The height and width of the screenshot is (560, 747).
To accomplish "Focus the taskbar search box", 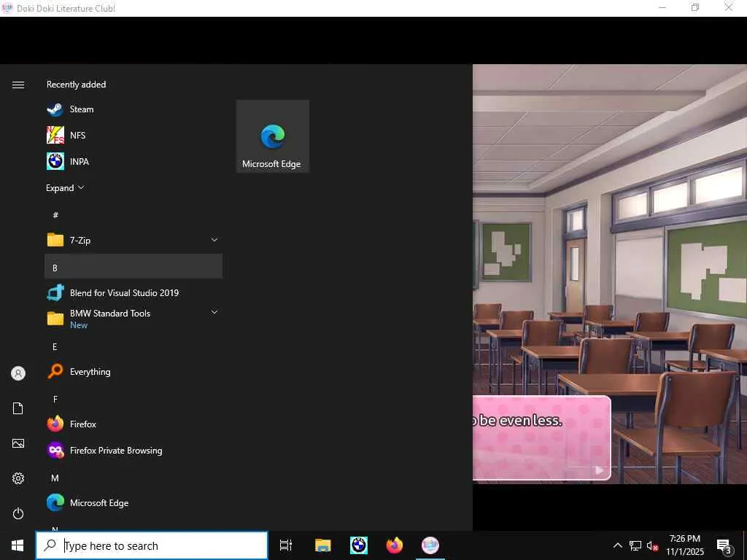I will point(152,545).
